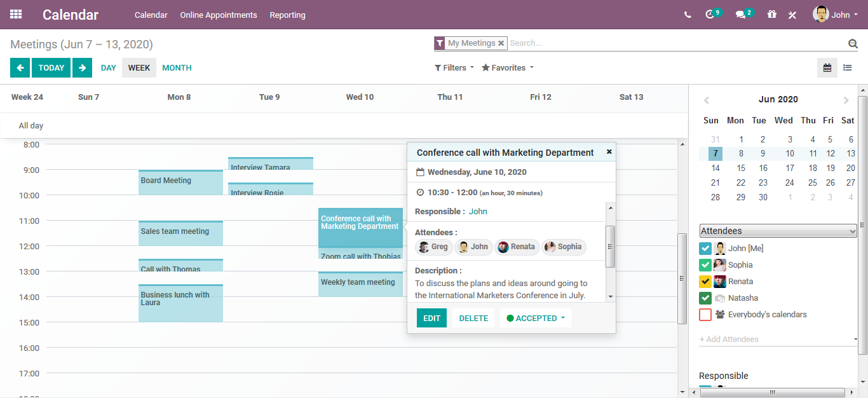The width and height of the screenshot is (868, 398).
Task: Go to next week arrow button
Action: pyautogui.click(x=82, y=68)
